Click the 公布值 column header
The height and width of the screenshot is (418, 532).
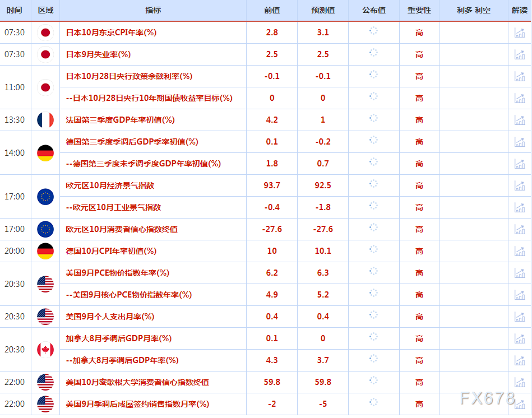pos(373,11)
